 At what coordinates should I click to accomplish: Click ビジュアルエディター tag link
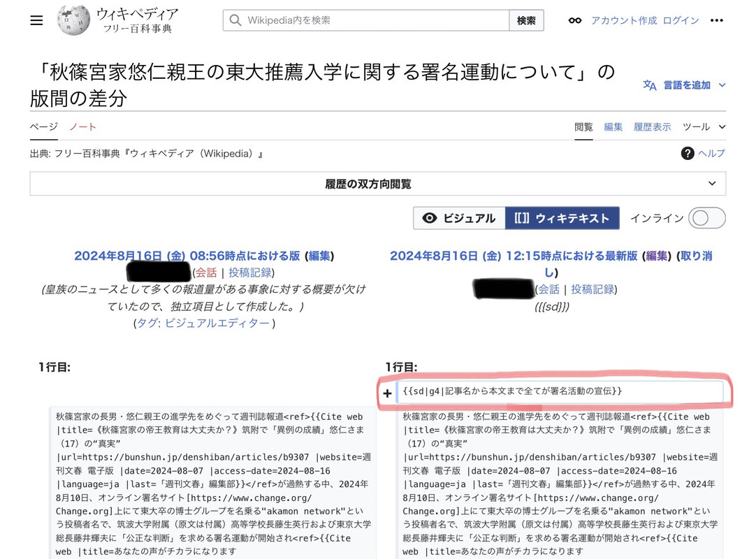[x=217, y=323]
